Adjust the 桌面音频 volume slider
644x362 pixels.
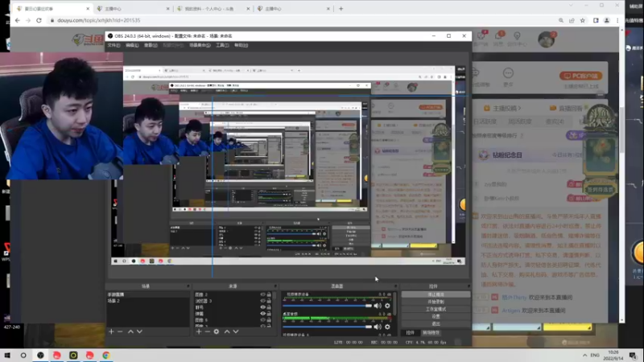[327, 327]
